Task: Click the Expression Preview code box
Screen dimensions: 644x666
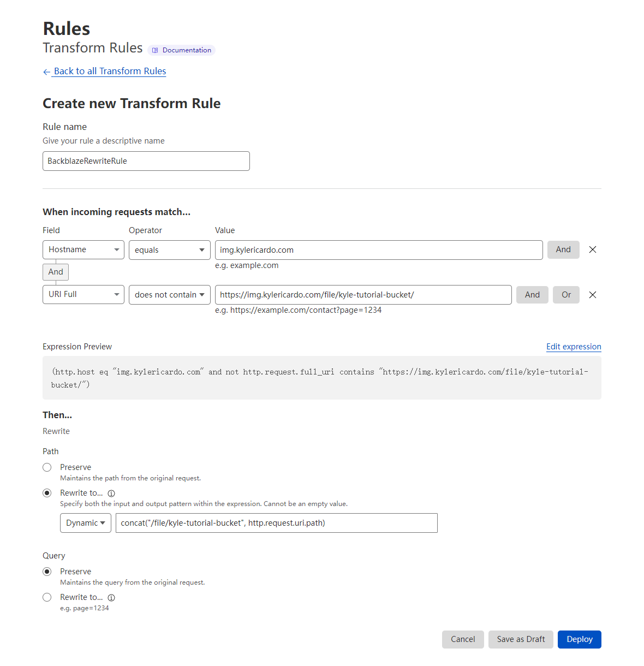Action: tap(322, 378)
